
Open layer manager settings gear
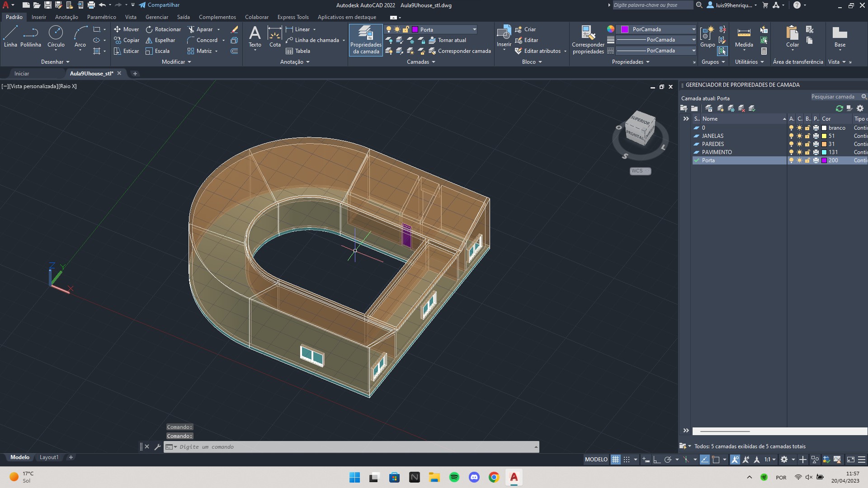coord(860,108)
